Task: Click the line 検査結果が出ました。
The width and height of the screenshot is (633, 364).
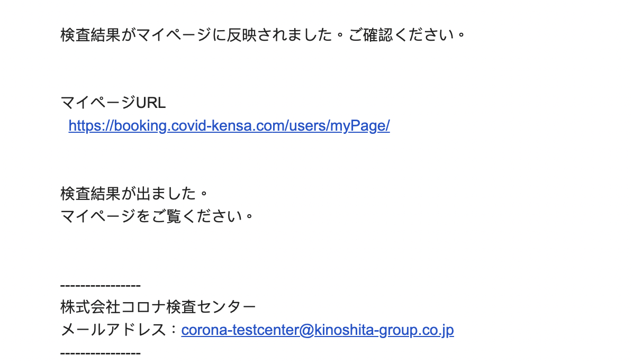Action: (135, 194)
